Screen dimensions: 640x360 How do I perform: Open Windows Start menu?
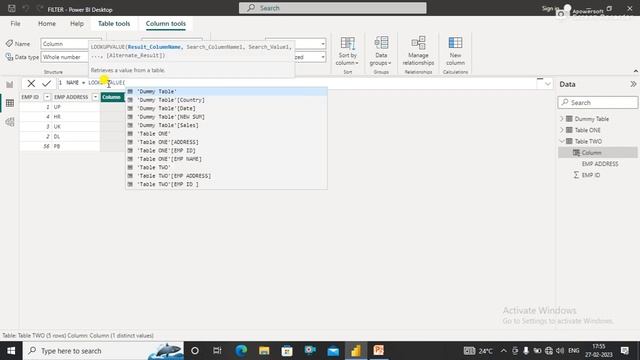(x=11, y=351)
